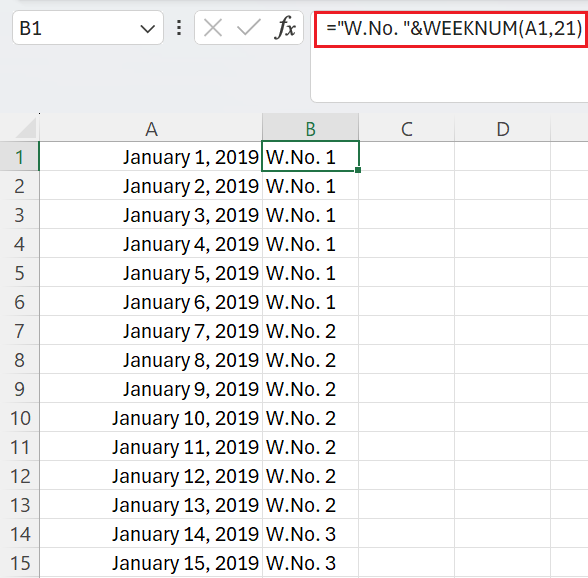Confirm formula with the checkmark icon
Viewport: 588px width, 578px height.
point(249,28)
